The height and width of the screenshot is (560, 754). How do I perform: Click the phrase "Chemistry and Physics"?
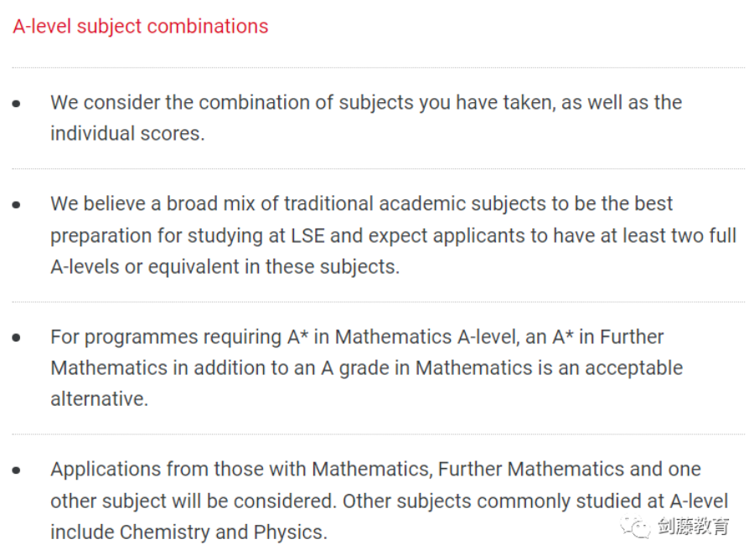(x=222, y=532)
